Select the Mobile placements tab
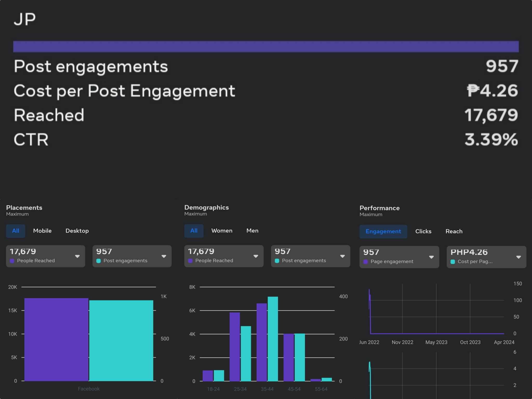532x399 pixels. (42, 231)
